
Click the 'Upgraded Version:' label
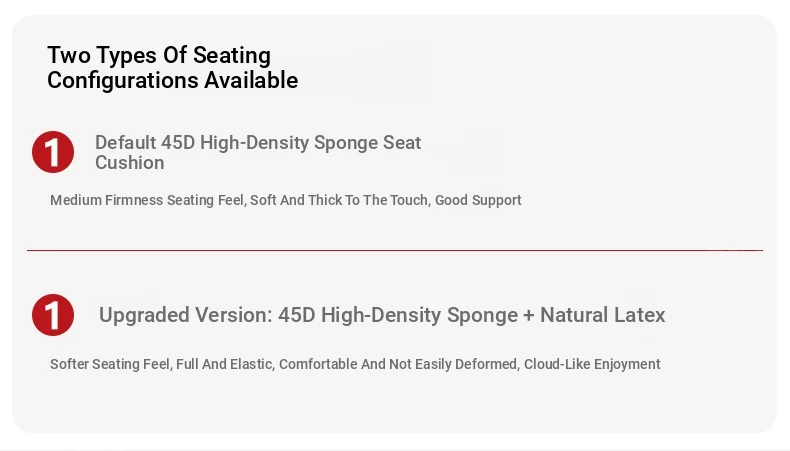tap(185, 316)
